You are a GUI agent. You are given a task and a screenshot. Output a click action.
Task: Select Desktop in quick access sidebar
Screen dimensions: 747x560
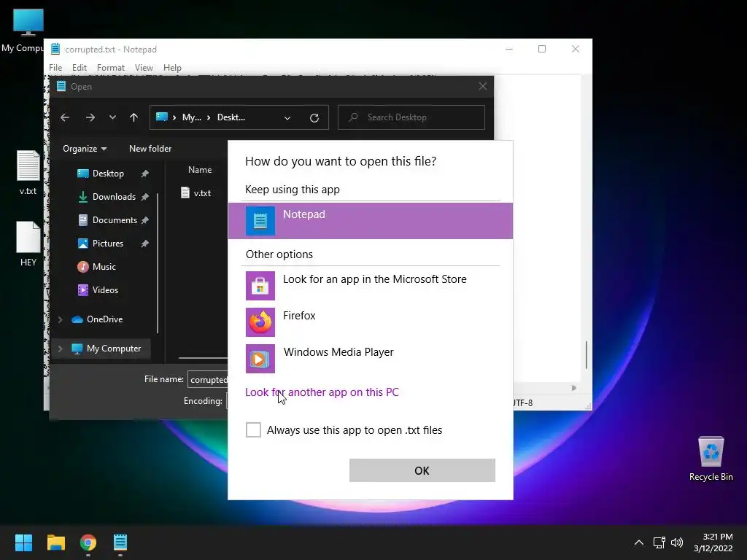[x=108, y=174]
